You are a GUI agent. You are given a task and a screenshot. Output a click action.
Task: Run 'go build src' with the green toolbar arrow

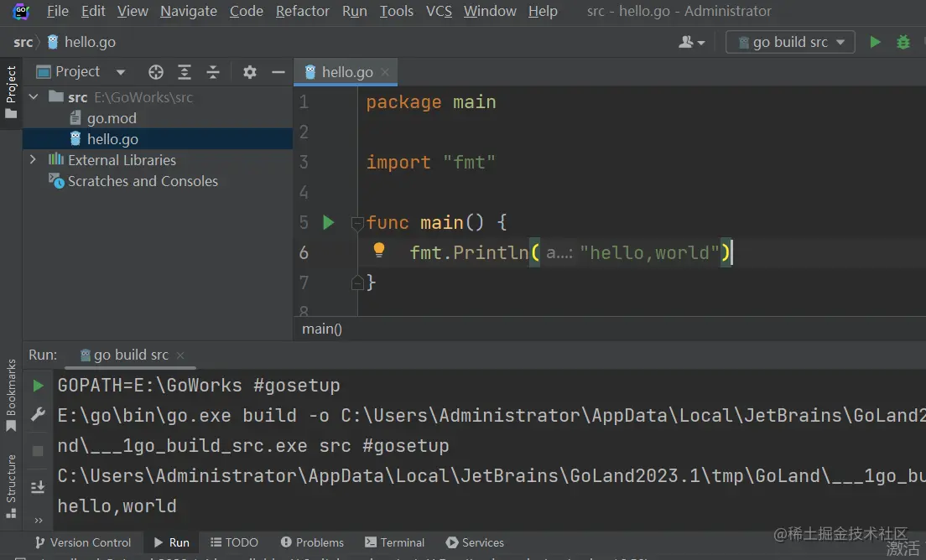pos(875,42)
